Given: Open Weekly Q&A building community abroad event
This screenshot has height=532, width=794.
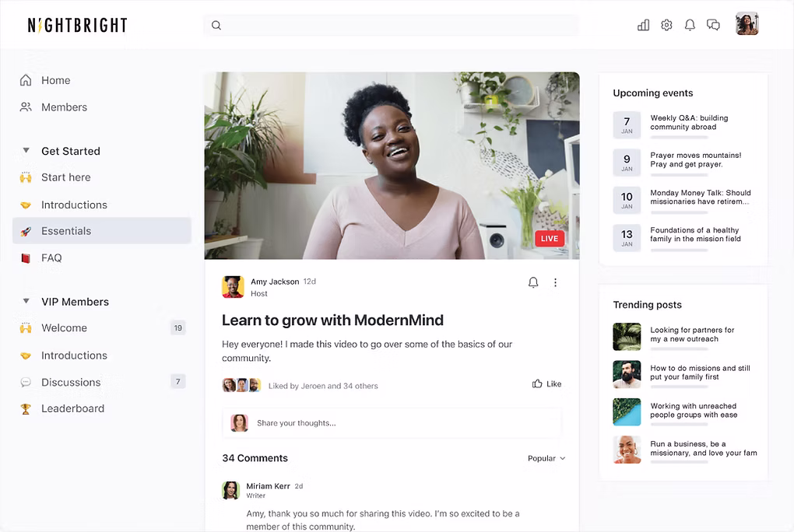Looking at the screenshot, I should [x=689, y=122].
